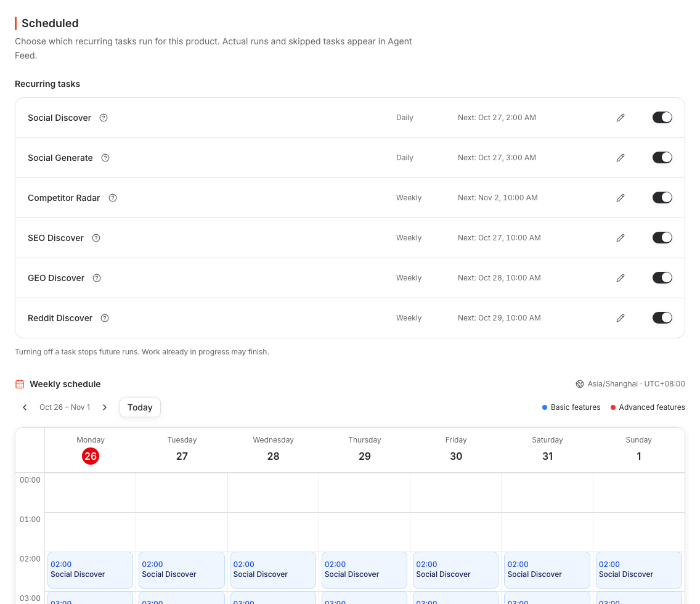The width and height of the screenshot is (700, 604).
Task: Select Sunday 1 column header
Action: [639, 450]
